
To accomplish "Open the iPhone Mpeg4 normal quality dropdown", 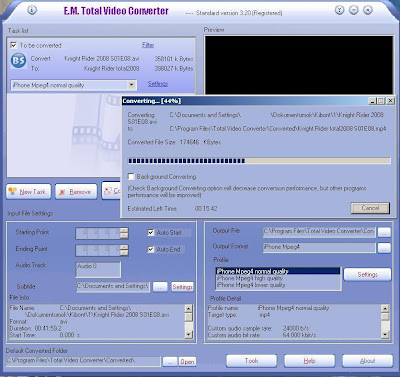I will pos(132,85).
